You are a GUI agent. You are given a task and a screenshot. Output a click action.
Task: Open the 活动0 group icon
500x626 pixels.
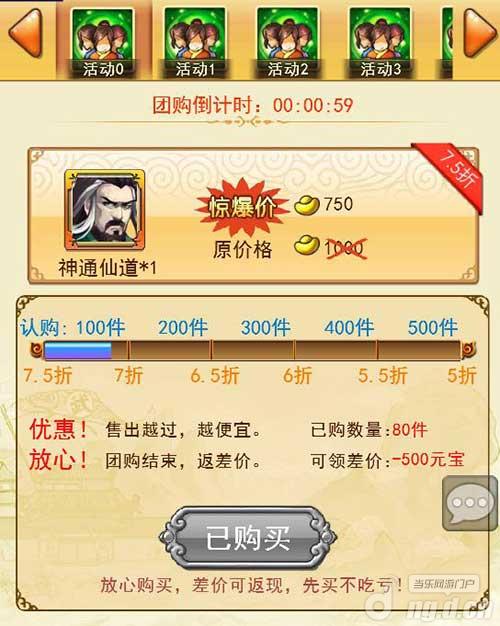103,43
